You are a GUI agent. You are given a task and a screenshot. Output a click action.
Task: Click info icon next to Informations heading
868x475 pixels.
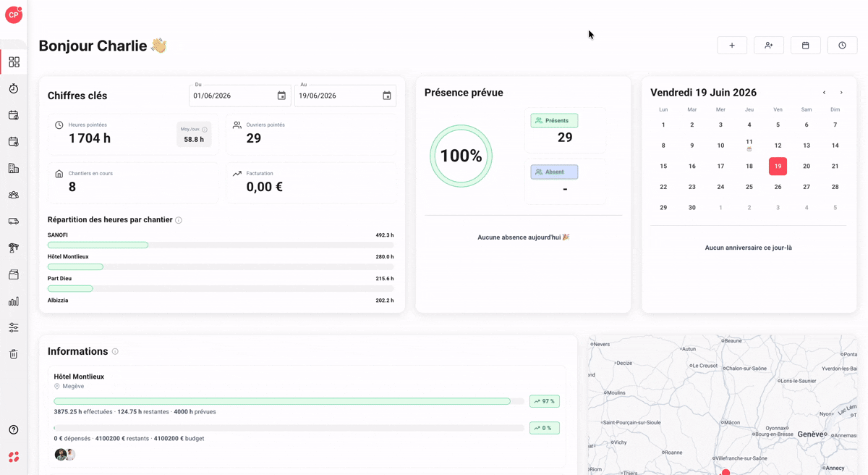(115, 351)
